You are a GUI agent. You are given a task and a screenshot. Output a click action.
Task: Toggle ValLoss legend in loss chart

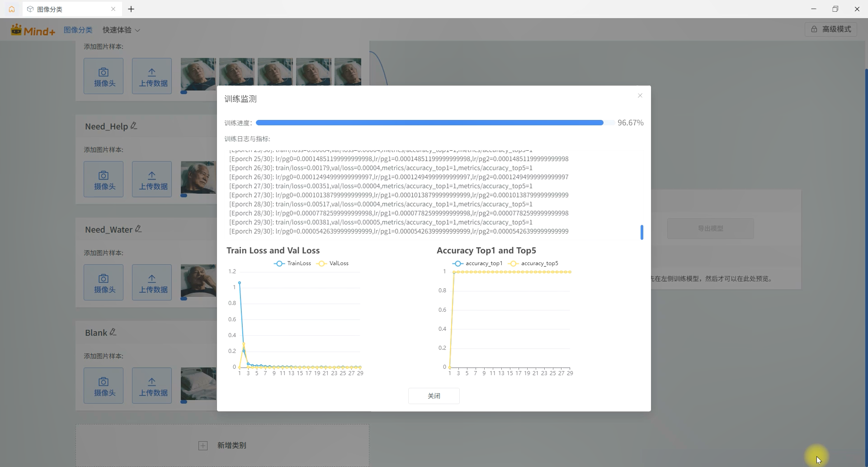(x=333, y=263)
